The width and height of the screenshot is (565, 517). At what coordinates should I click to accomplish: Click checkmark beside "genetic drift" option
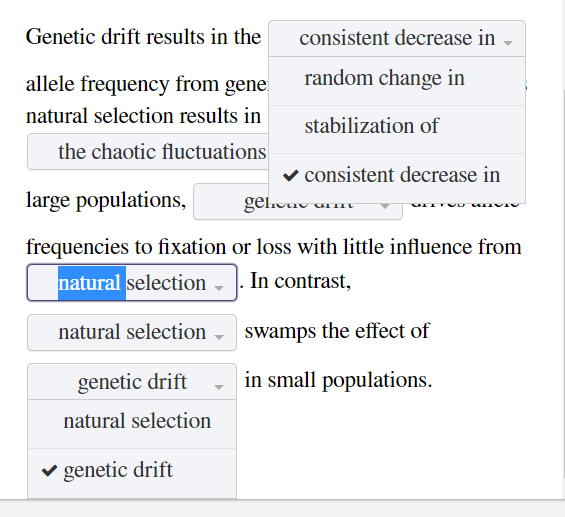(49, 470)
